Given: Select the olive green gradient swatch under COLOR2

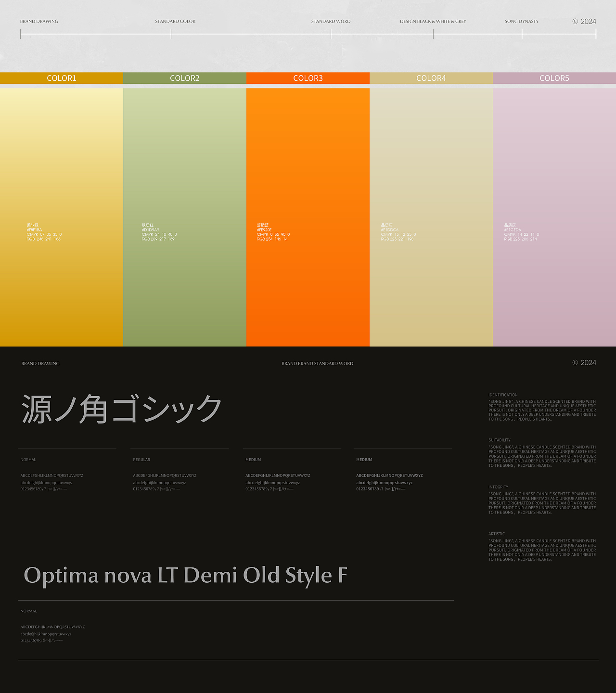Looking at the screenshot, I should [185, 217].
